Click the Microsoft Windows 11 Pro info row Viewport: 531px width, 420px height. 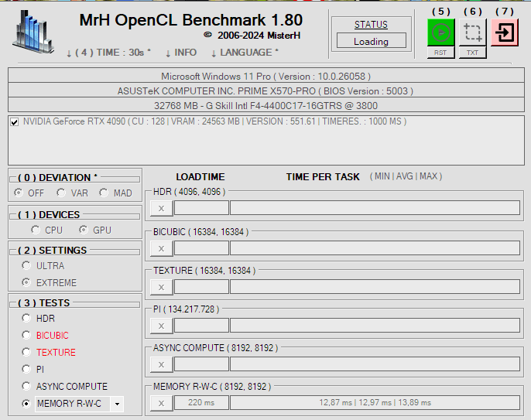(266, 76)
